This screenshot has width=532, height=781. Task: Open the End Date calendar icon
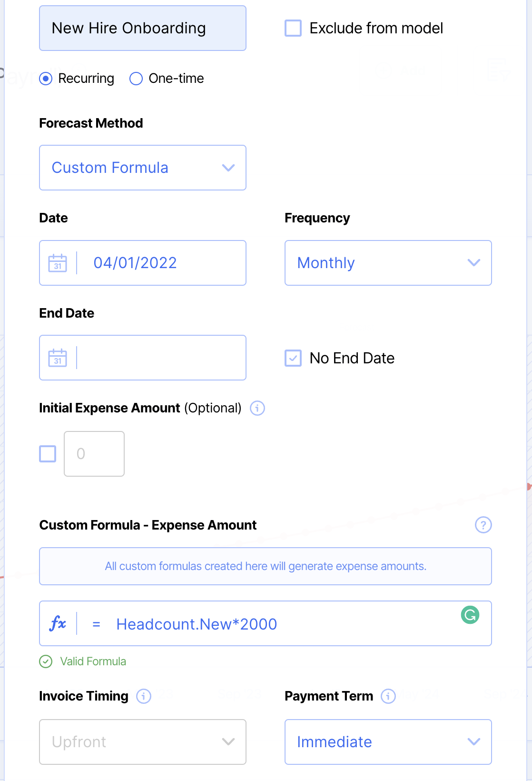point(58,358)
